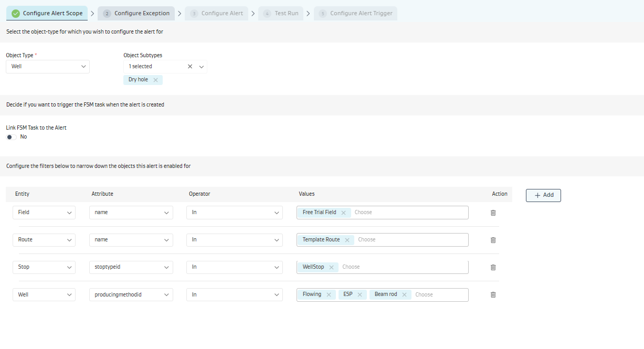
Task: Remove the Beam rod value chip
Action: (x=404, y=295)
